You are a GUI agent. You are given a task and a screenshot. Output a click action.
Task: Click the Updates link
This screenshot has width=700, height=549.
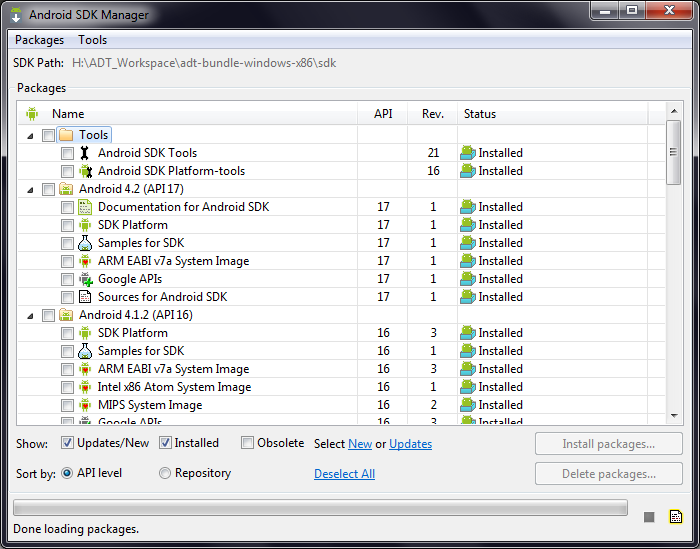(410, 444)
